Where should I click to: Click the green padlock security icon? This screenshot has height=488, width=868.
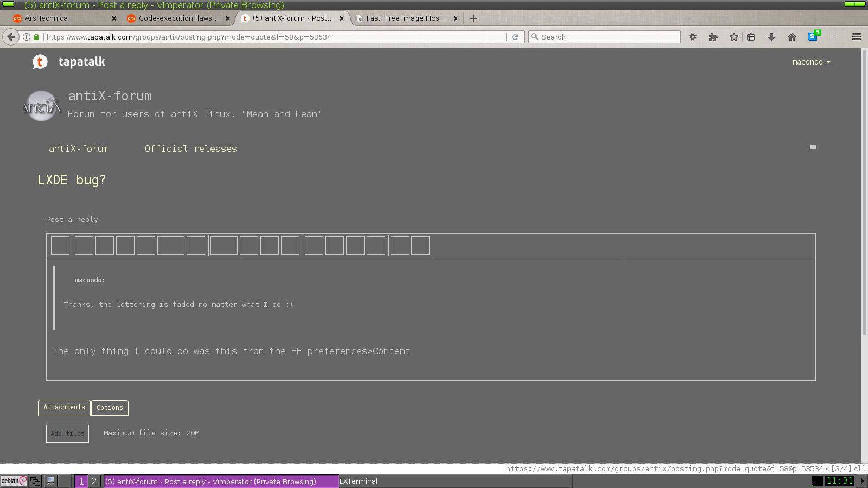tap(36, 37)
